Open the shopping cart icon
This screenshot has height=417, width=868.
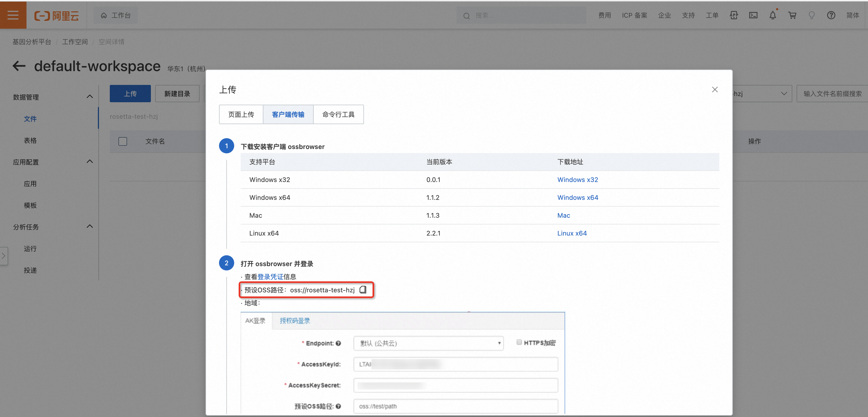click(792, 15)
